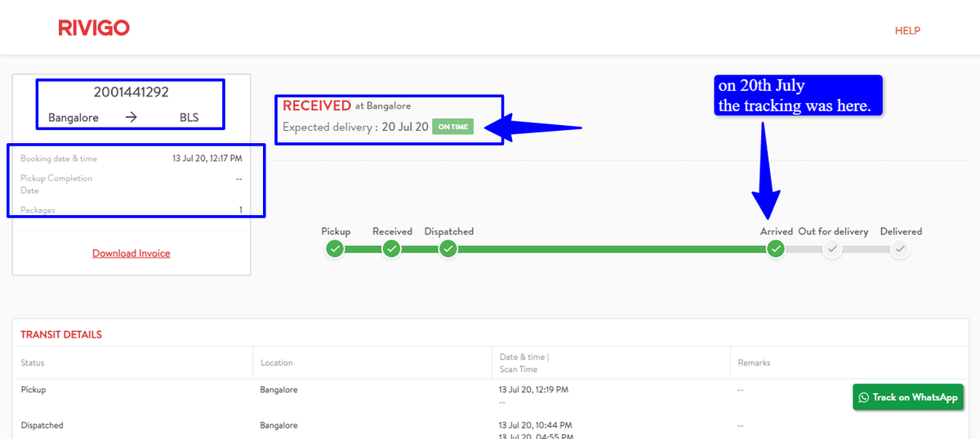Click the Pickup step checkmark
The height and width of the screenshot is (439, 980).
click(x=335, y=249)
